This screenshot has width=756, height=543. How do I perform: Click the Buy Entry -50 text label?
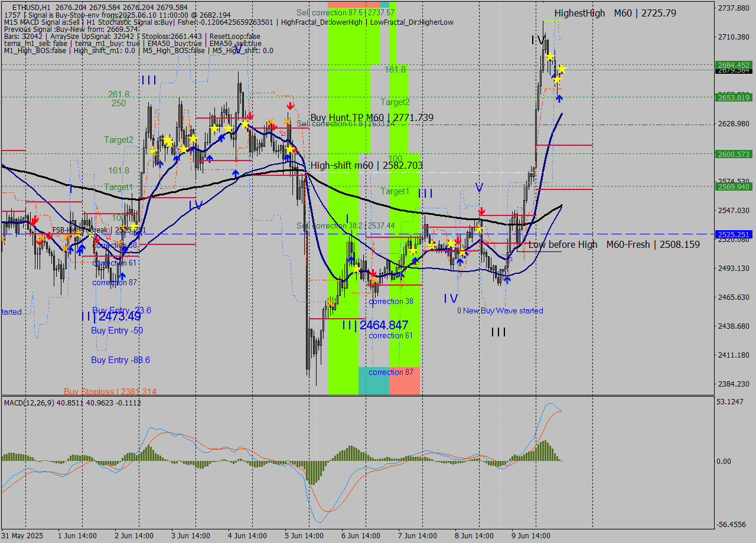click(x=116, y=330)
